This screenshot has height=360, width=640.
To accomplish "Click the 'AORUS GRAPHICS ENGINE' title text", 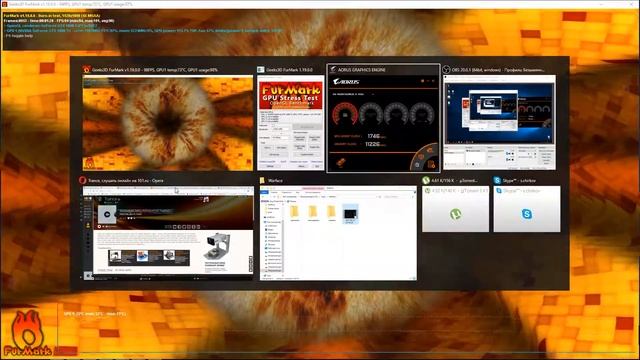I will 361,70.
